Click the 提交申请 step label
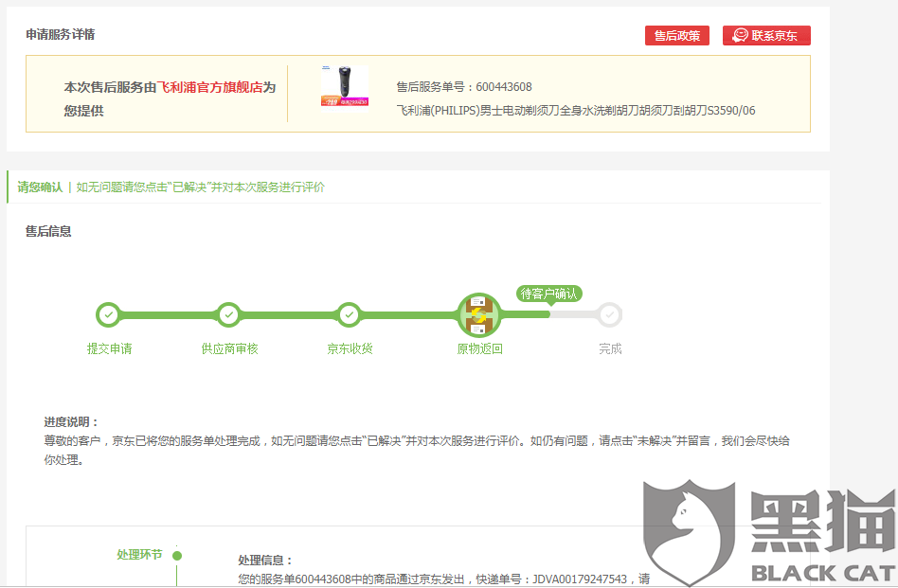 click(109, 348)
